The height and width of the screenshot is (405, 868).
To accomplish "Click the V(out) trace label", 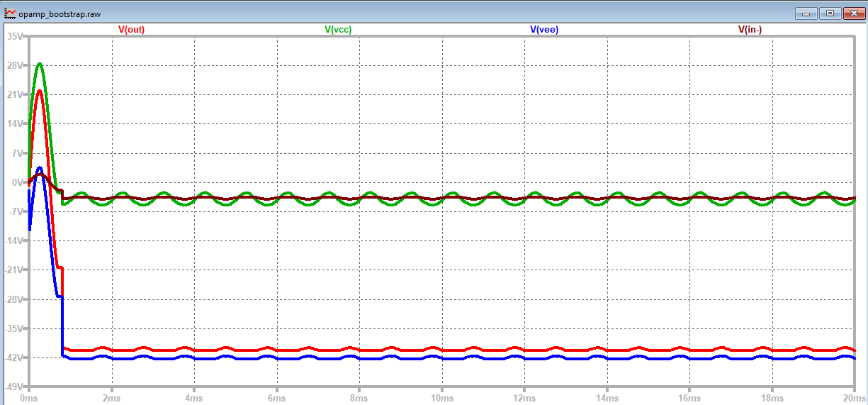I will click(x=131, y=29).
